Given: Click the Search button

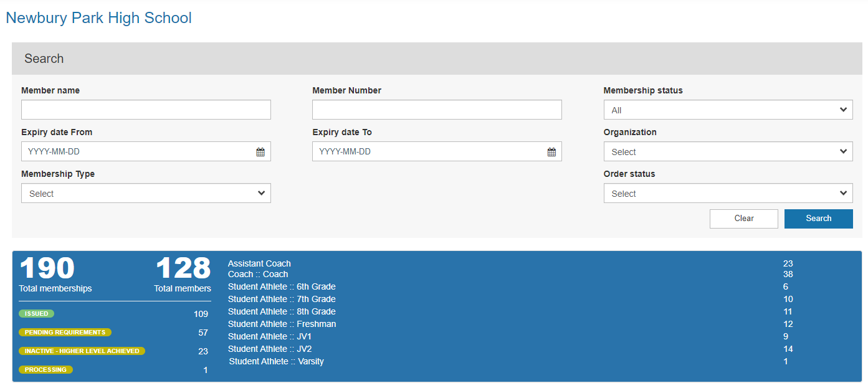Looking at the screenshot, I should pyautogui.click(x=818, y=219).
